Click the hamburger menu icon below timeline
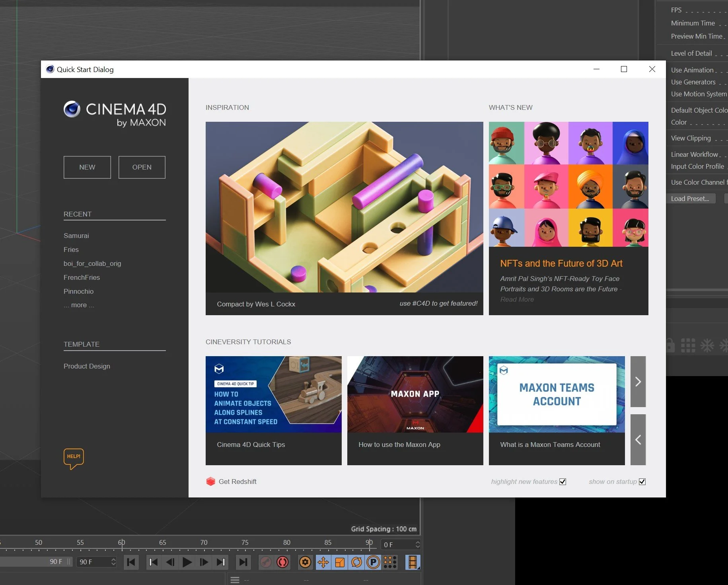This screenshot has height=585, width=728. coord(235,580)
